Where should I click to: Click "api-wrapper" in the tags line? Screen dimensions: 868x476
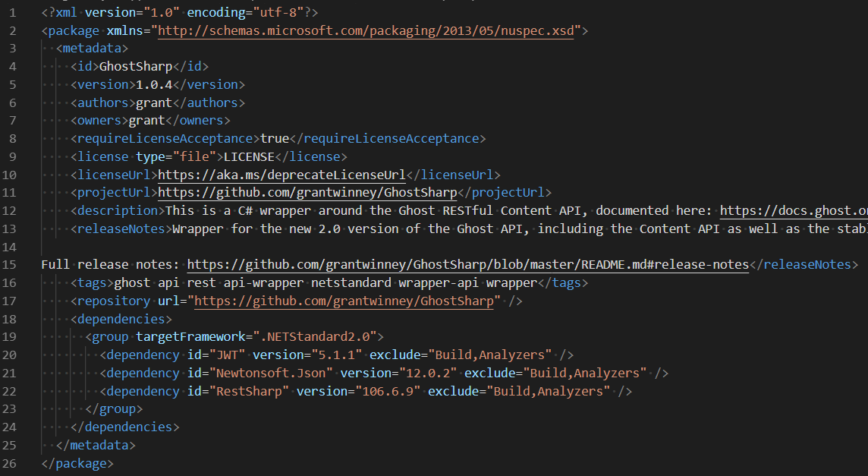[263, 283]
